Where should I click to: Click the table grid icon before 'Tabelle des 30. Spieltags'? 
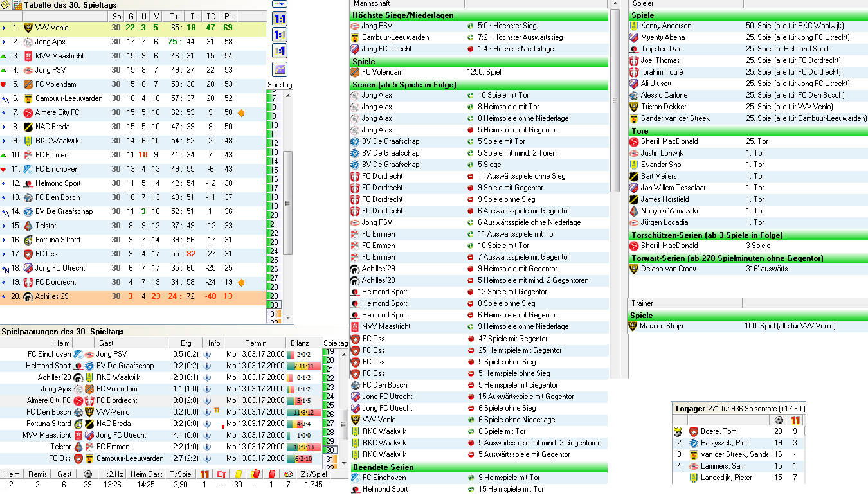[x=17, y=4]
